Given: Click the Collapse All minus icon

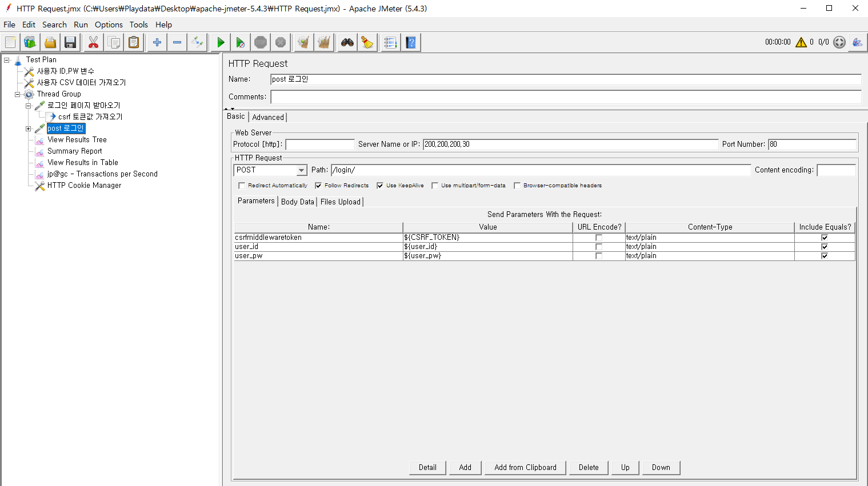Looking at the screenshot, I should pyautogui.click(x=177, y=42).
